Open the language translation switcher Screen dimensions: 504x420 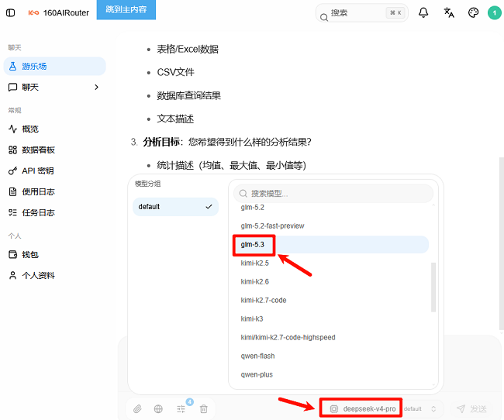pyautogui.click(x=449, y=13)
